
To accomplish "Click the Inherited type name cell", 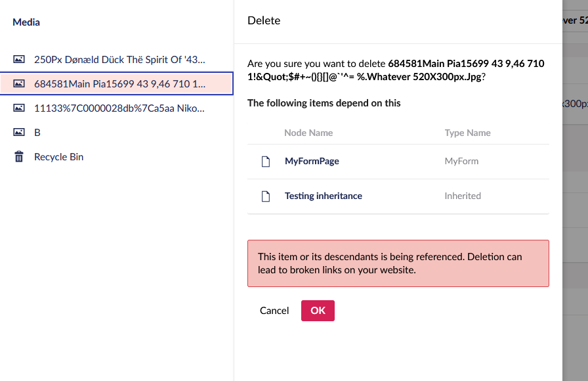I will pos(463,196).
